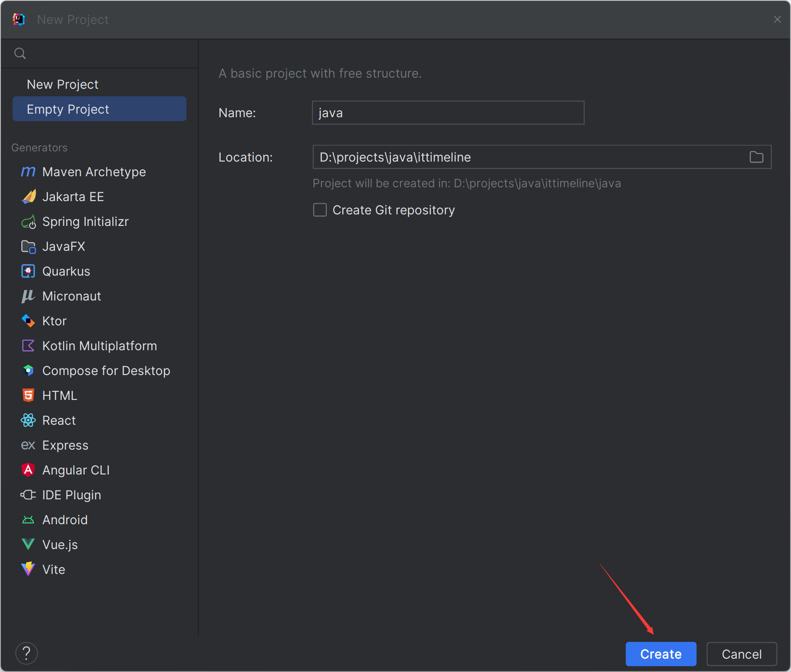The width and height of the screenshot is (791, 672).
Task: Click the Quarkus generator icon
Action: pos(28,271)
